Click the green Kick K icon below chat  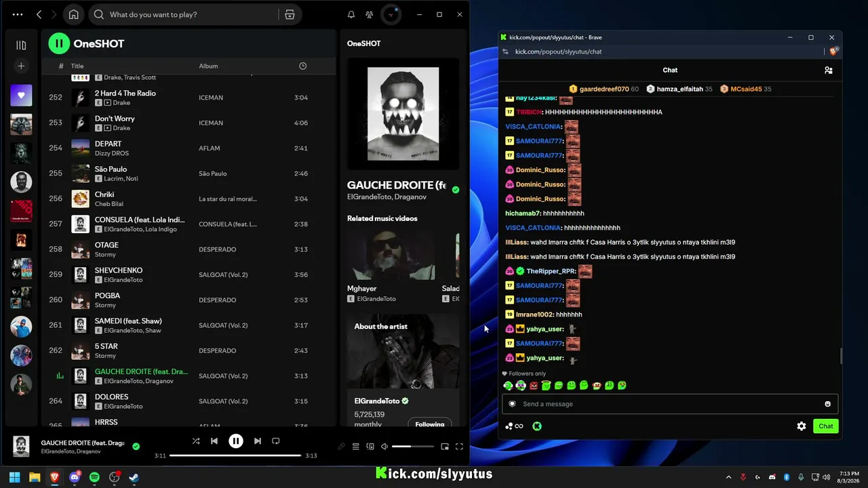click(537, 426)
